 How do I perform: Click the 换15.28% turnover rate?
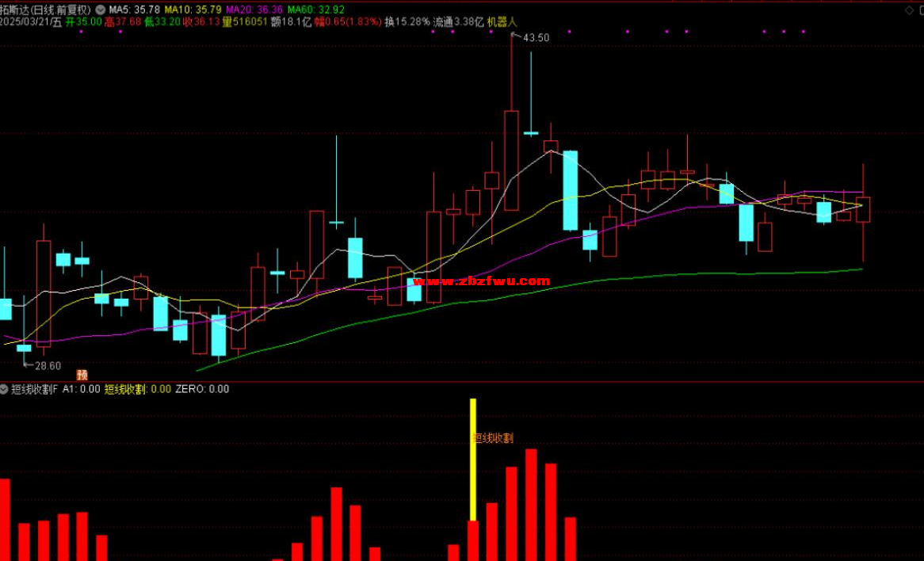click(x=407, y=22)
